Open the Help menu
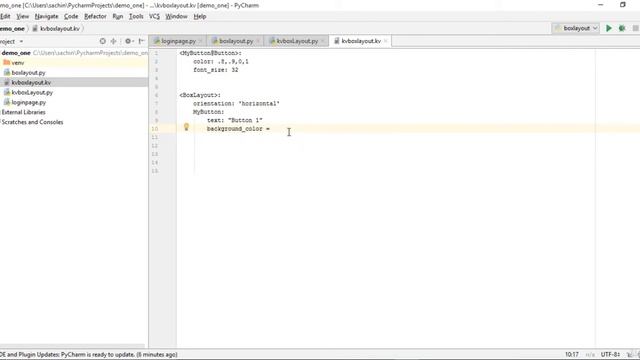Screen dimensions: 640x360 200,16
